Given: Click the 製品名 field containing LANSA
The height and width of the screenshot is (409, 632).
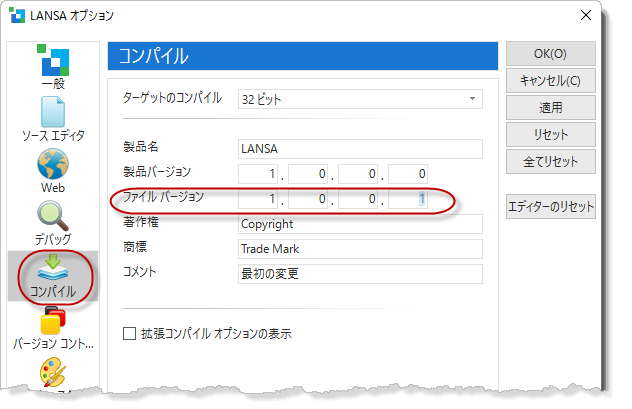Looking at the screenshot, I should 360,149.
